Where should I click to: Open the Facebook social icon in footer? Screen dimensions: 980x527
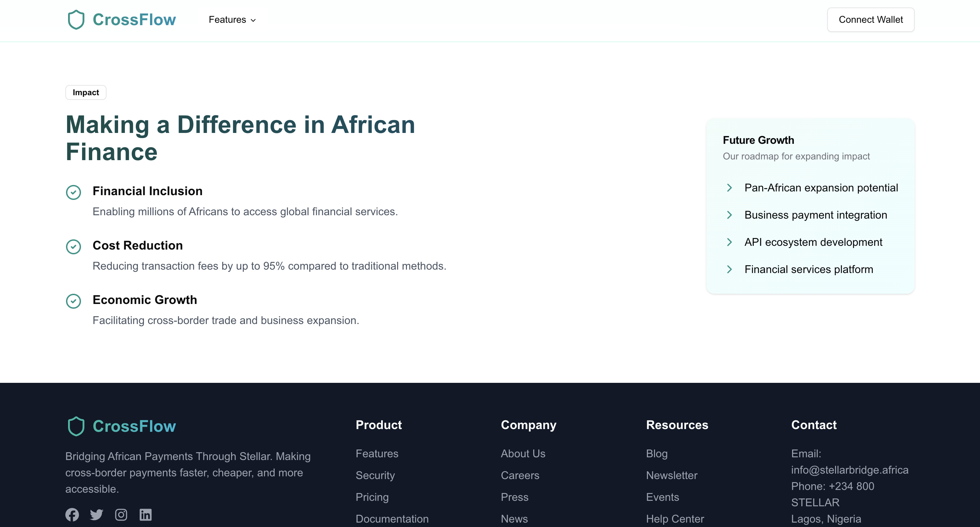coord(72,514)
